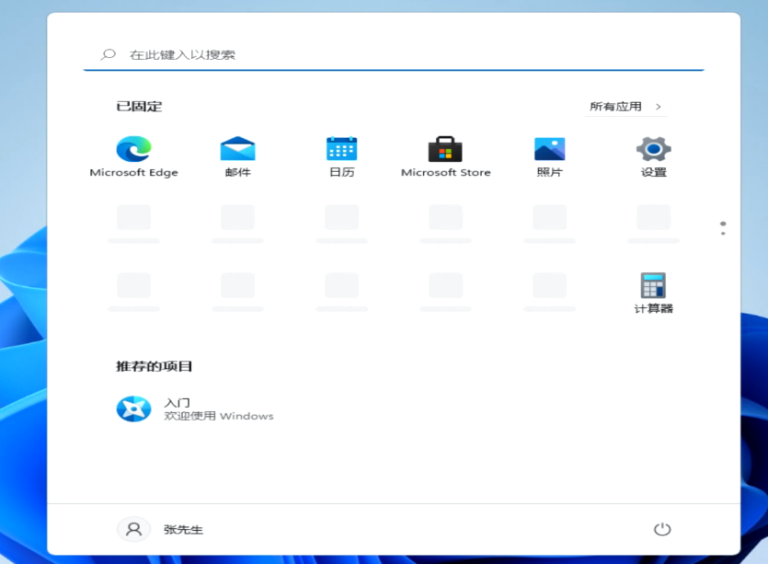Focus the 在此键入以搜索 search field
768x564 pixels.
click(394, 54)
